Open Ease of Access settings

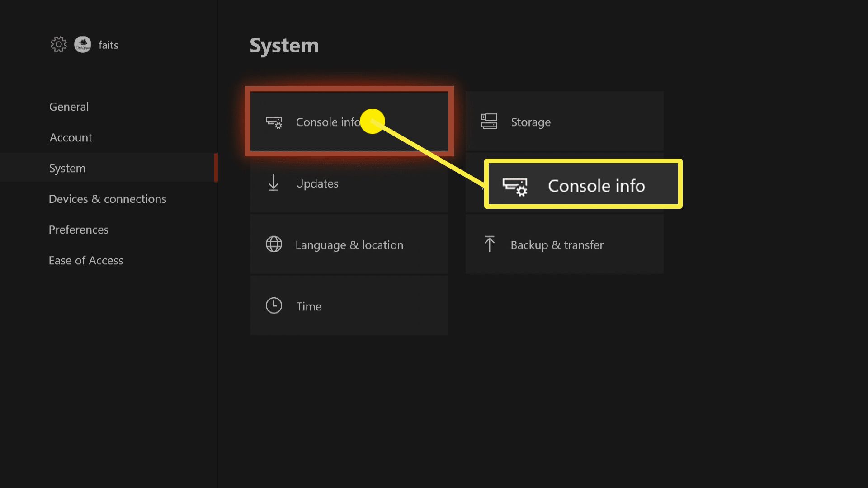click(x=86, y=260)
